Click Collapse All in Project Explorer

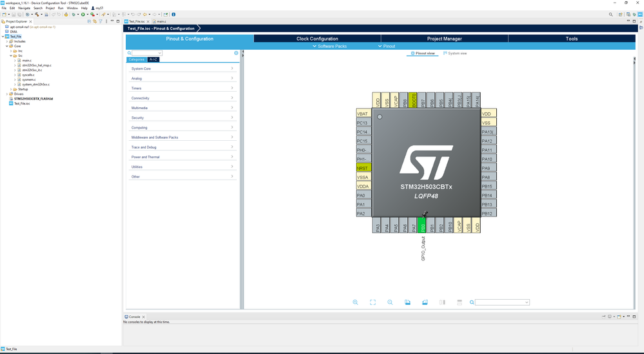pyautogui.click(x=89, y=21)
